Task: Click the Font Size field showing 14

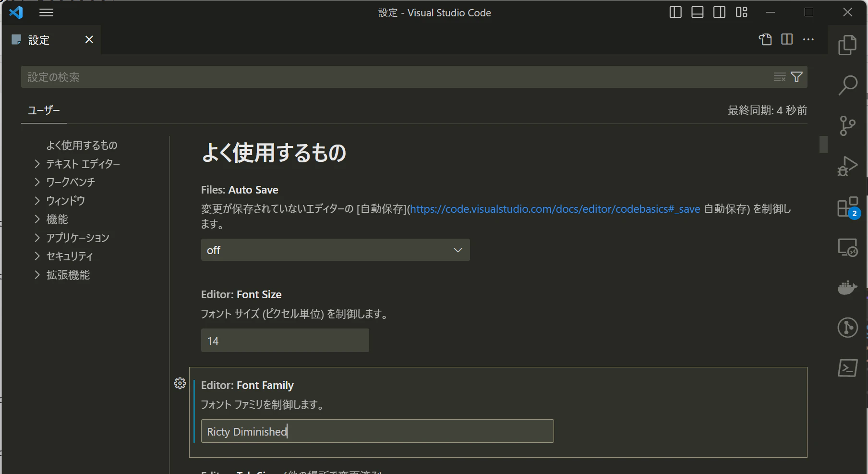Action: [x=285, y=340]
